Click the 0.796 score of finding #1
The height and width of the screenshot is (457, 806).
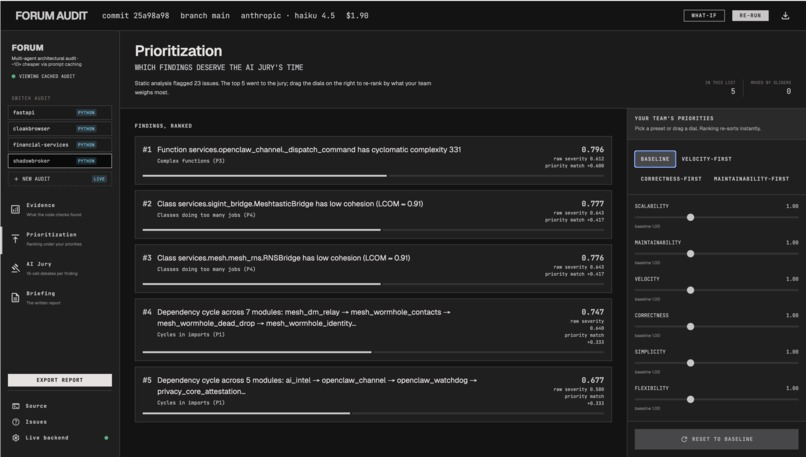click(593, 150)
